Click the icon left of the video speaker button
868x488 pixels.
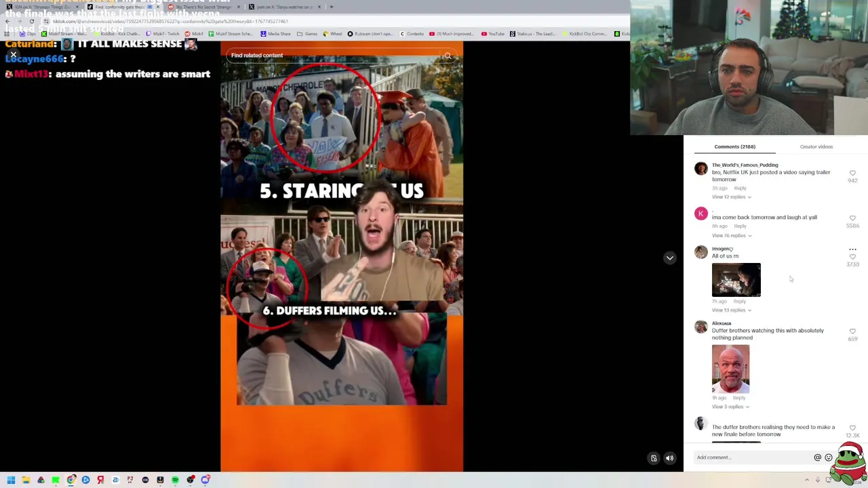coord(654,458)
